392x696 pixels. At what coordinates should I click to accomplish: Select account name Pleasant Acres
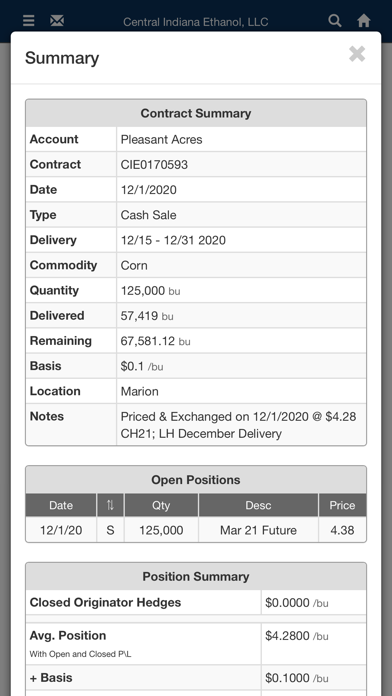pyautogui.click(x=162, y=139)
